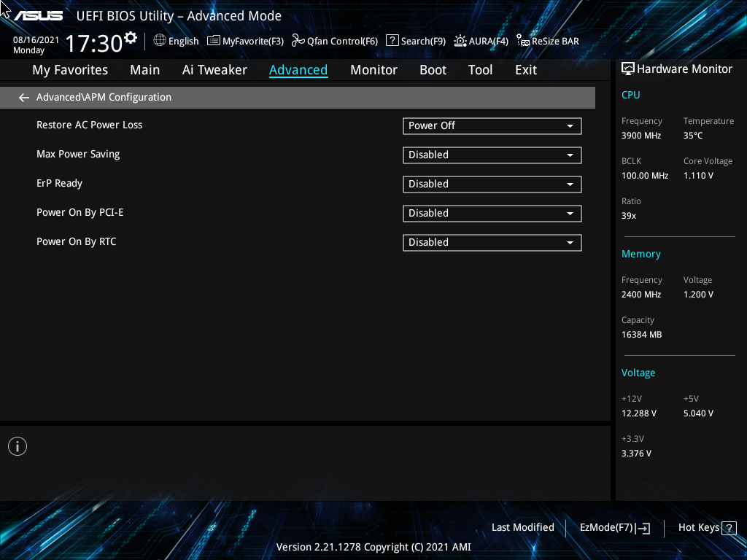Click the 39x ratio value

point(629,216)
